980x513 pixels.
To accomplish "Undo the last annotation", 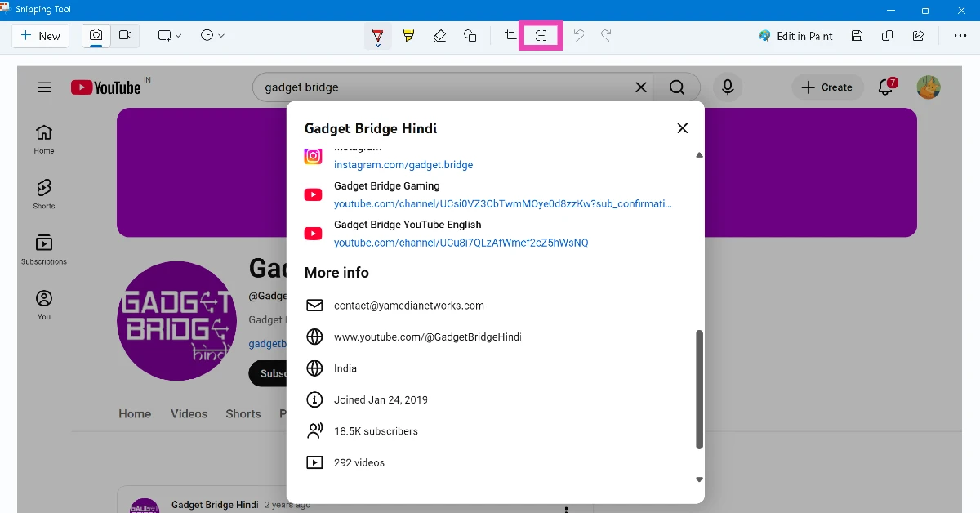I will pos(579,35).
